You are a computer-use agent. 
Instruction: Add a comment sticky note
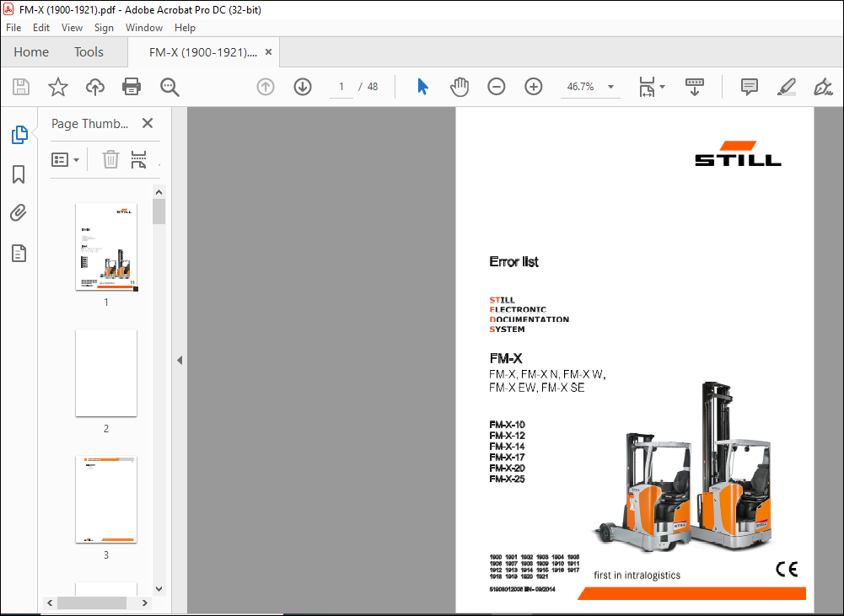click(x=750, y=87)
